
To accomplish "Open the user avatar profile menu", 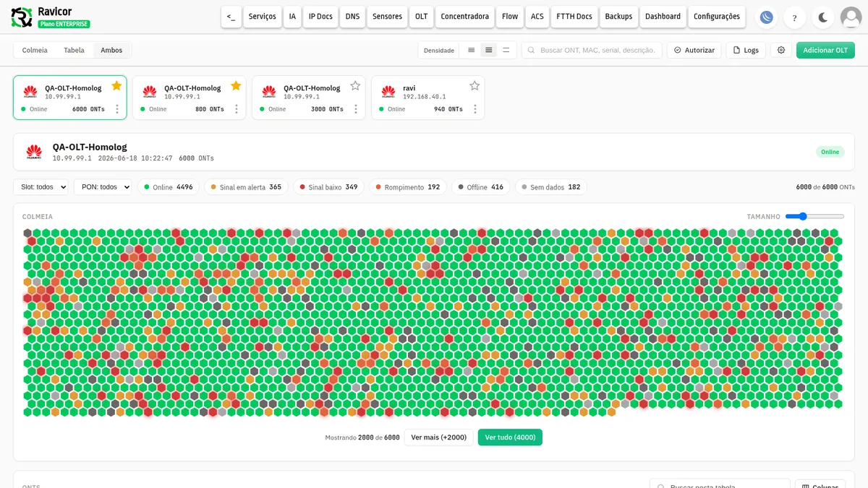I will tap(851, 17).
